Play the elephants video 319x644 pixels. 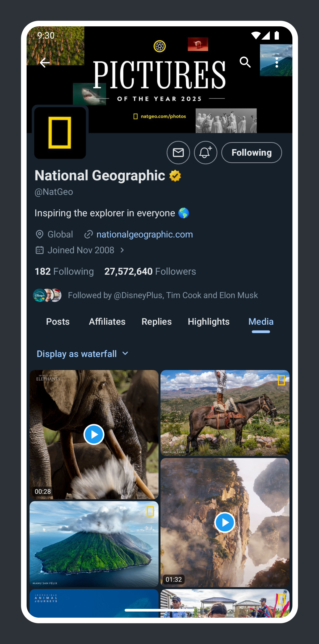pos(94,434)
